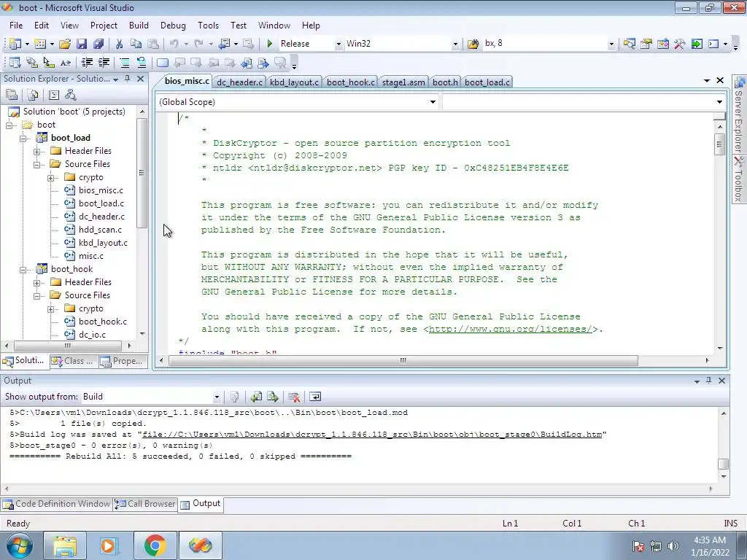
Task: Open the Code Definition Window tab
Action: pyautogui.click(x=57, y=503)
